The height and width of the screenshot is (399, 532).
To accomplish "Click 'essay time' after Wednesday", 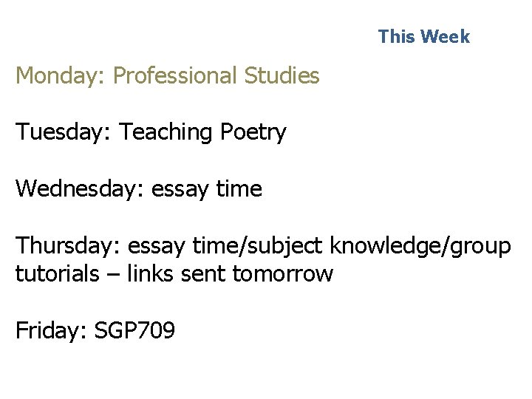I will point(207,189).
